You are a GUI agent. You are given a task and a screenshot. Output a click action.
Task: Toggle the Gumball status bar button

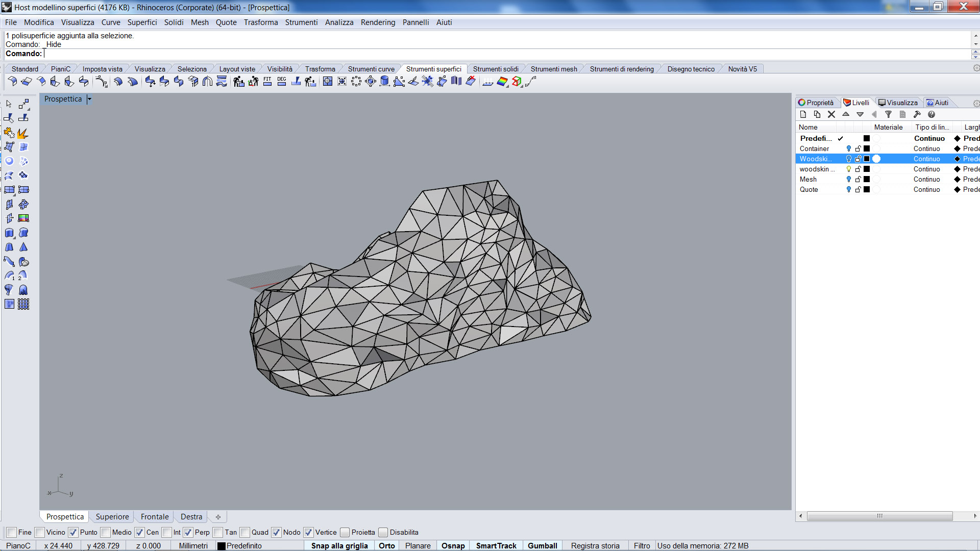click(x=542, y=545)
